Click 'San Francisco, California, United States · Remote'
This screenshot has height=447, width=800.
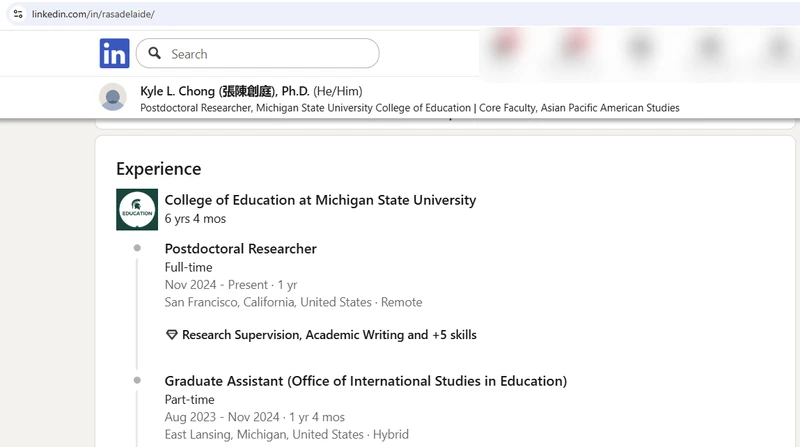293,302
